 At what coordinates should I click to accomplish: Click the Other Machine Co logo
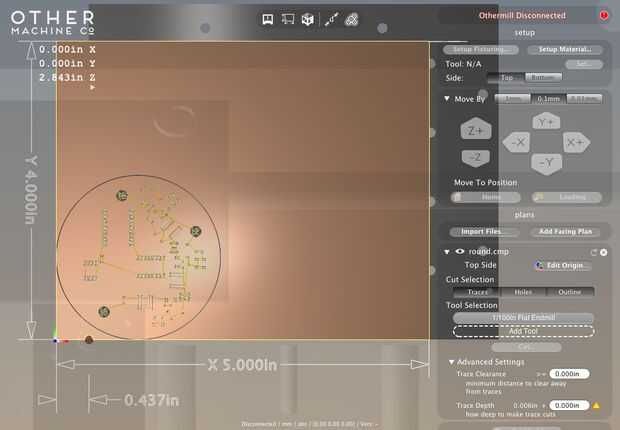click(53, 23)
